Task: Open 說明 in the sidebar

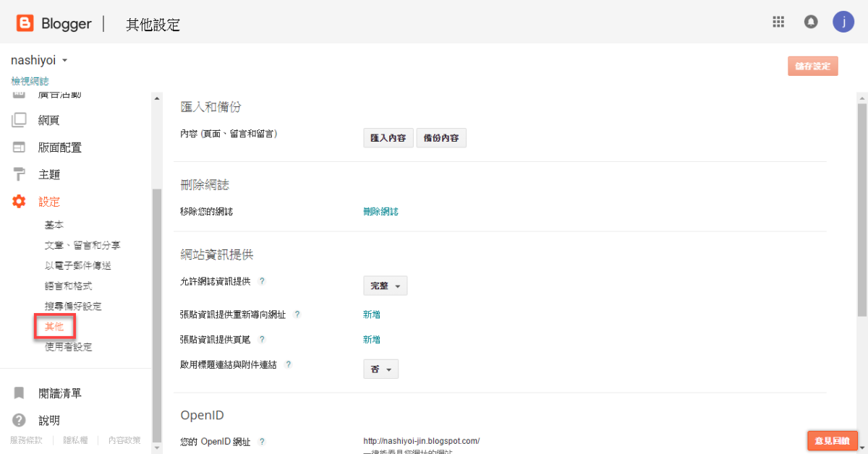Action: tap(49, 420)
